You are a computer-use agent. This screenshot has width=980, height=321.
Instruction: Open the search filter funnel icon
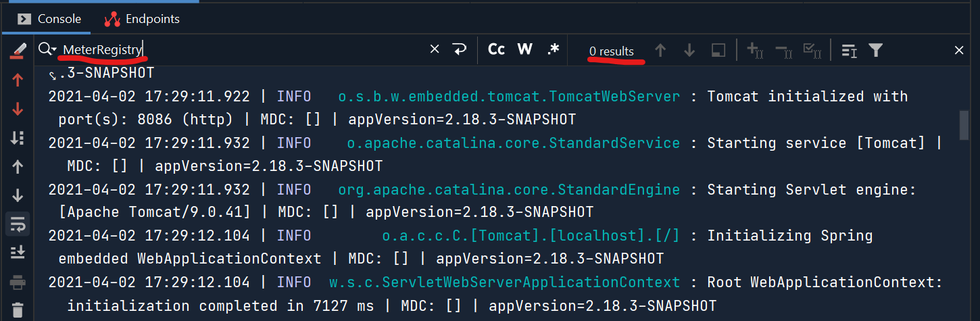click(876, 50)
